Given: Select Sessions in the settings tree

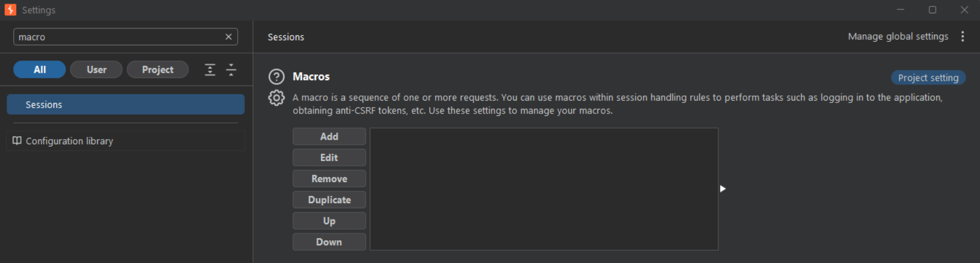Looking at the screenshot, I should (x=126, y=105).
